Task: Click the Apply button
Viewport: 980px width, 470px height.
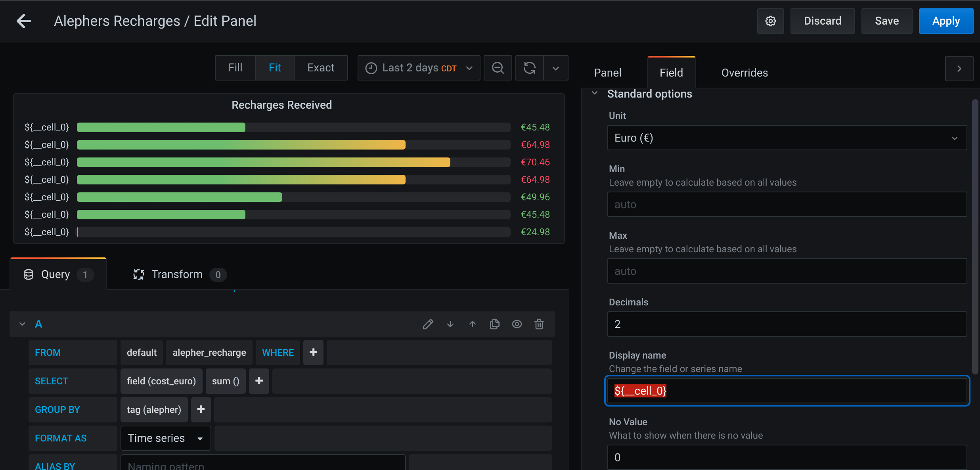Action: coord(946,21)
